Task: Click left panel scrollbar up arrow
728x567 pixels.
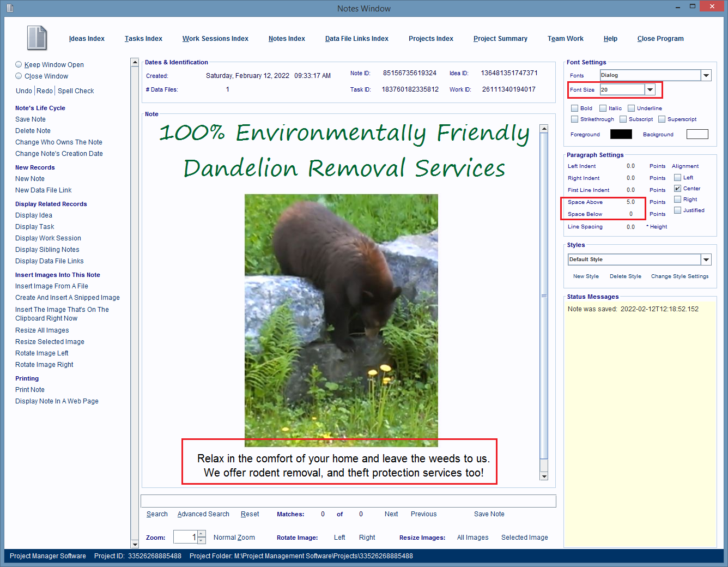Action: pos(135,62)
